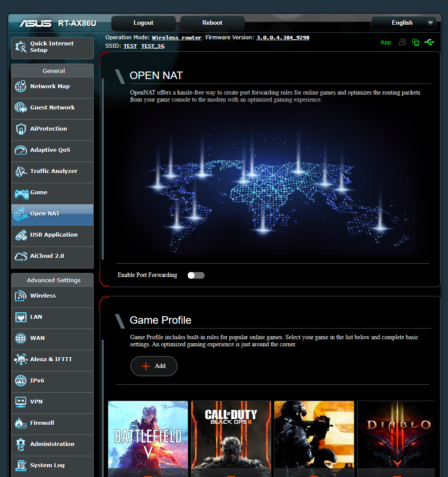Open Traffic Analyzer page
Screen dimensions: 448x477
(x=52, y=173)
